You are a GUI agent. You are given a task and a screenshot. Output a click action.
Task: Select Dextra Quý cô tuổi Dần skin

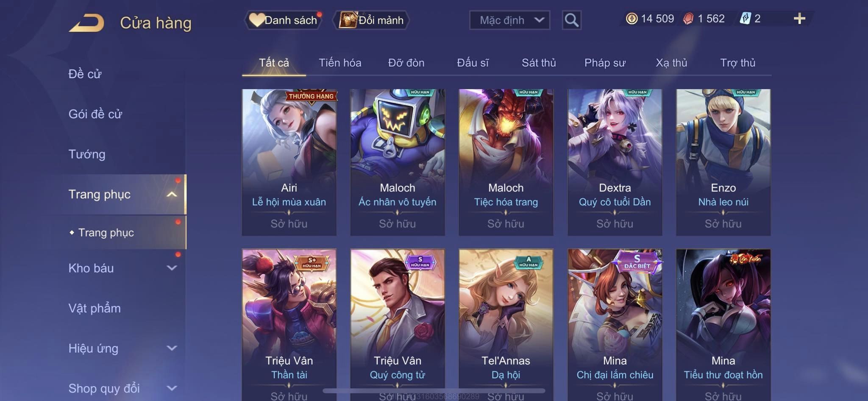pyautogui.click(x=615, y=162)
